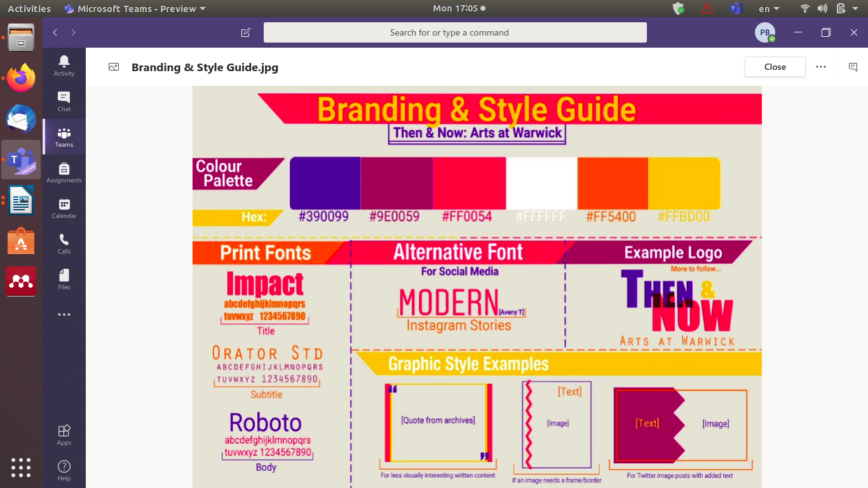The width and height of the screenshot is (868, 488).
Task: Open the Apps store icon
Action: tap(64, 435)
